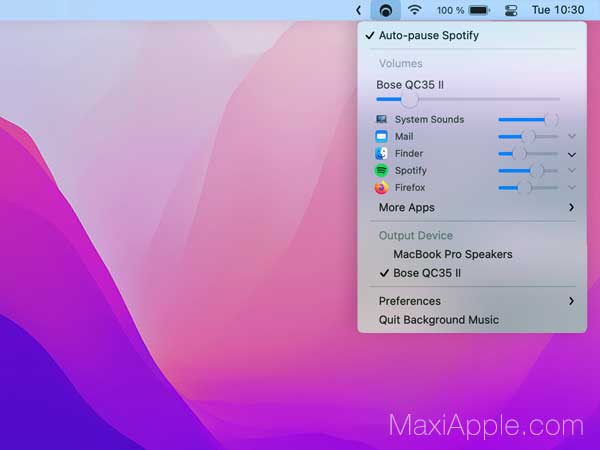600x450 pixels.
Task: Adjust the Spotify volume slider
Action: point(528,171)
